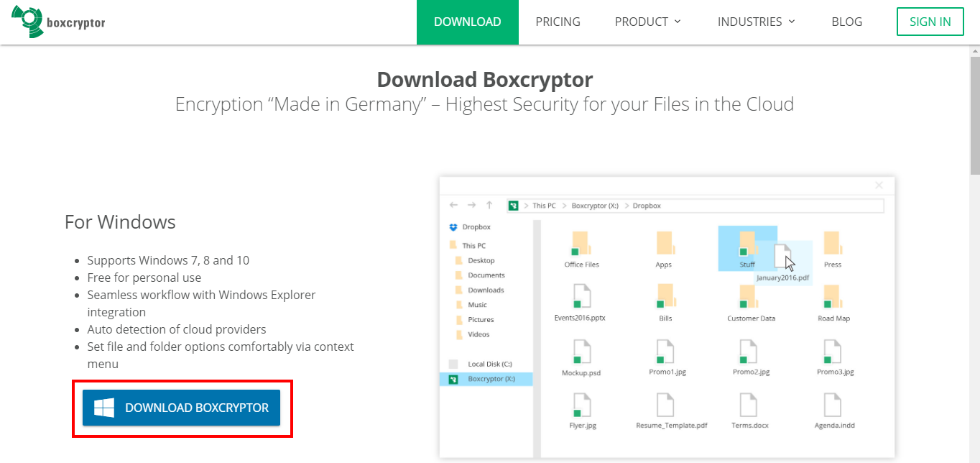This screenshot has width=980, height=463.
Task: Select Desktop folder in sidebar
Action: (475, 260)
